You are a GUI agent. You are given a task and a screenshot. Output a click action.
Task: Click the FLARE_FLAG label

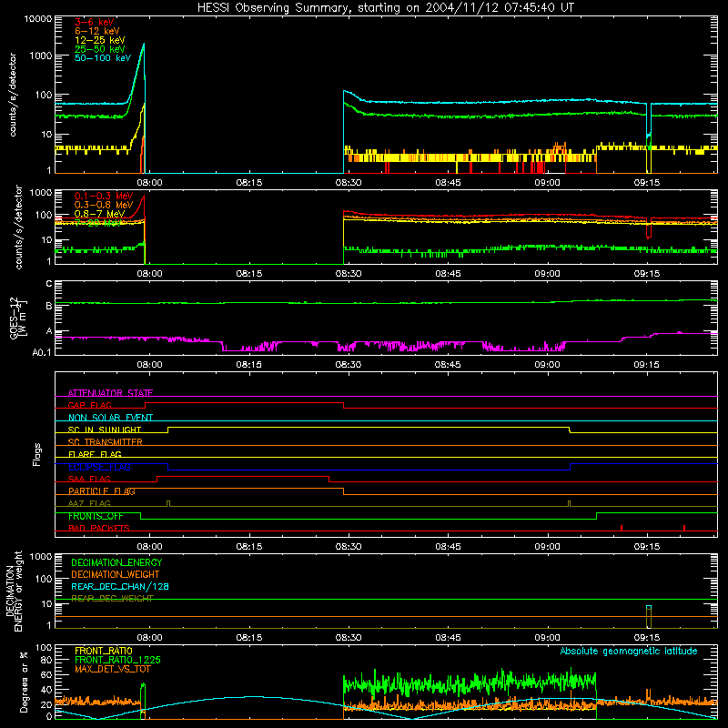[x=95, y=454]
